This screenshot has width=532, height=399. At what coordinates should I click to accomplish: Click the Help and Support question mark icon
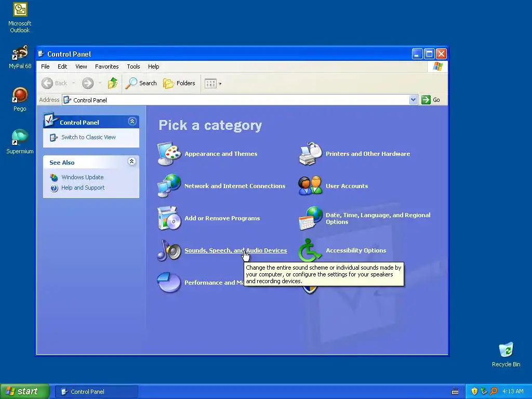(x=54, y=188)
